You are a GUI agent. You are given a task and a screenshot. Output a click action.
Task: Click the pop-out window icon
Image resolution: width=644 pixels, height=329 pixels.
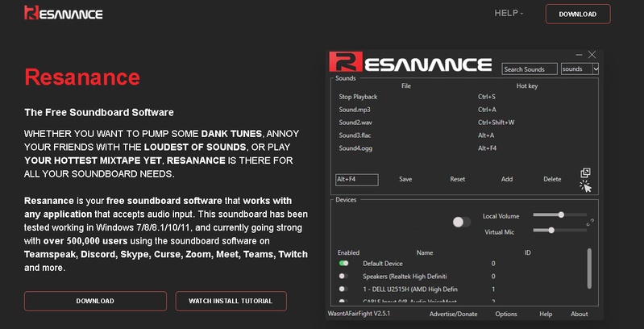(x=585, y=173)
